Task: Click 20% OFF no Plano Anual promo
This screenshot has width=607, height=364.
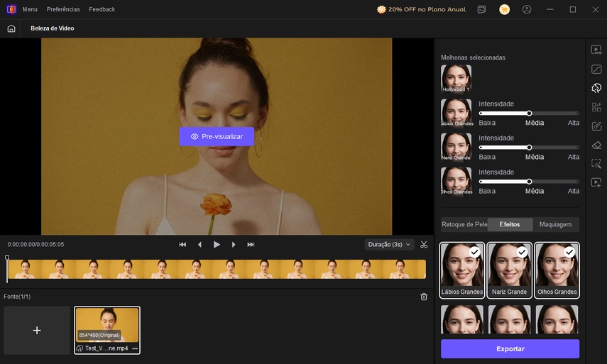Action: click(x=421, y=9)
